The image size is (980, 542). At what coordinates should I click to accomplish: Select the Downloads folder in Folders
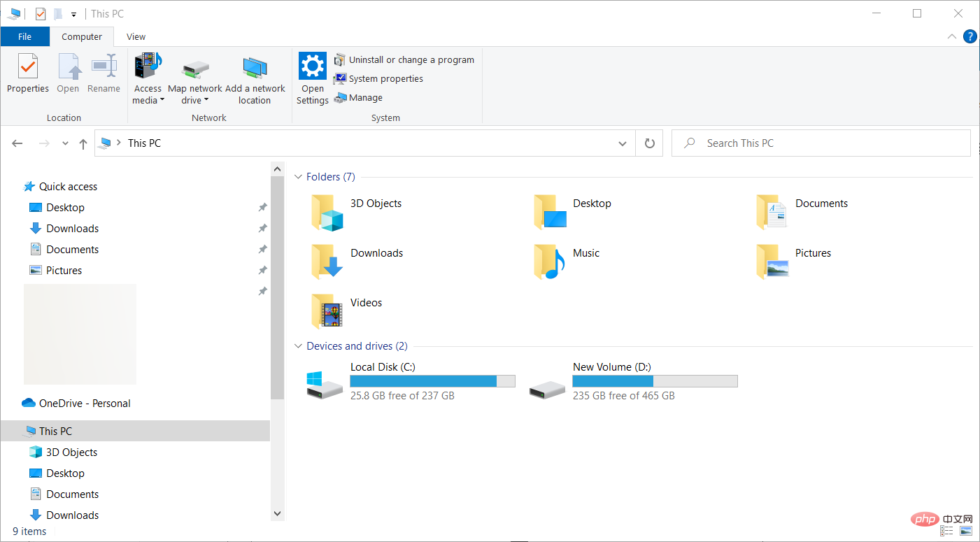tap(357, 261)
